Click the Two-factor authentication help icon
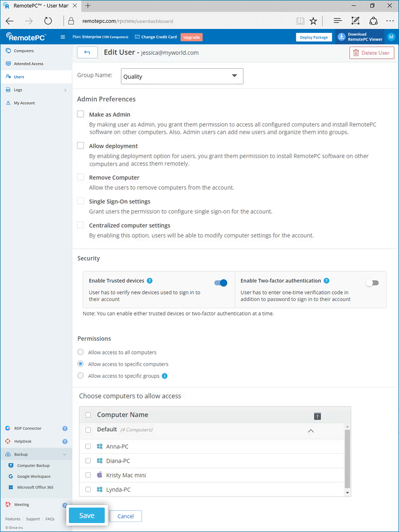Screen dimensions: 399x532 [x=326, y=281]
